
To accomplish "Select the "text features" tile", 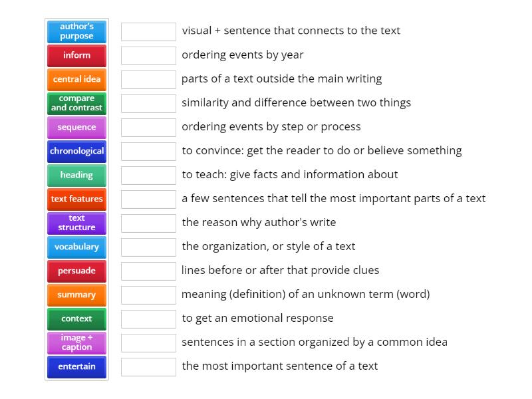I will (x=76, y=199).
